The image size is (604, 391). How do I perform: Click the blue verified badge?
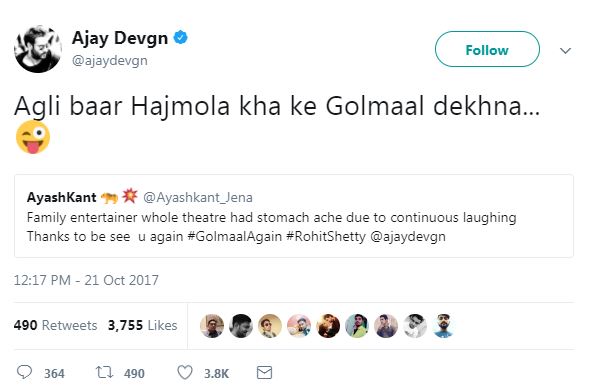click(x=180, y=37)
